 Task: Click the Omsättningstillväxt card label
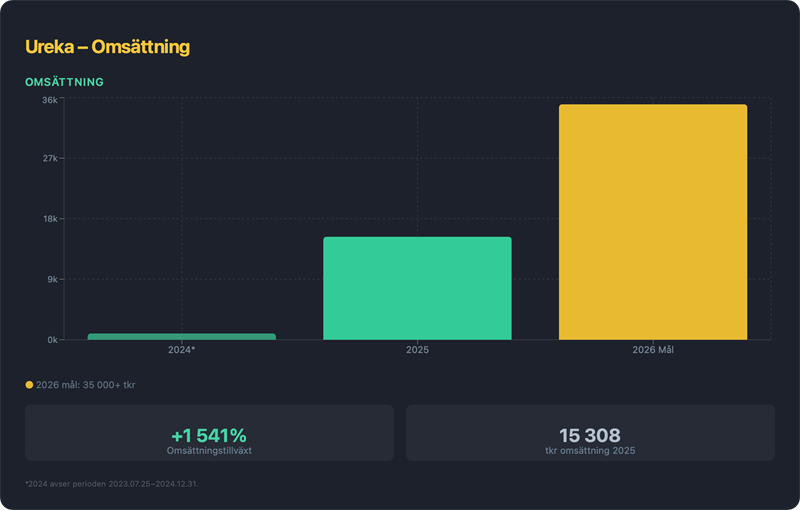coord(208,451)
